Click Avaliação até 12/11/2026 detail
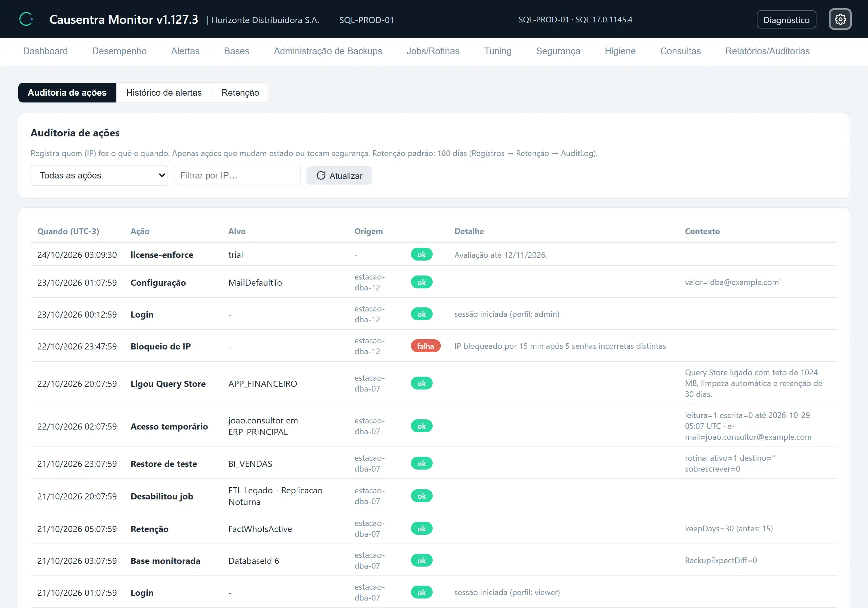Viewport: 868px width, 608px height. [x=500, y=255]
